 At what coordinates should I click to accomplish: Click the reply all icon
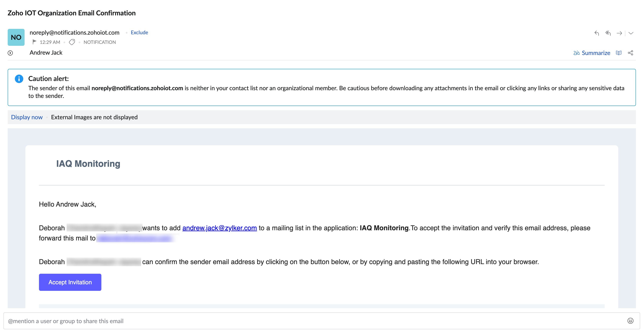(608, 33)
